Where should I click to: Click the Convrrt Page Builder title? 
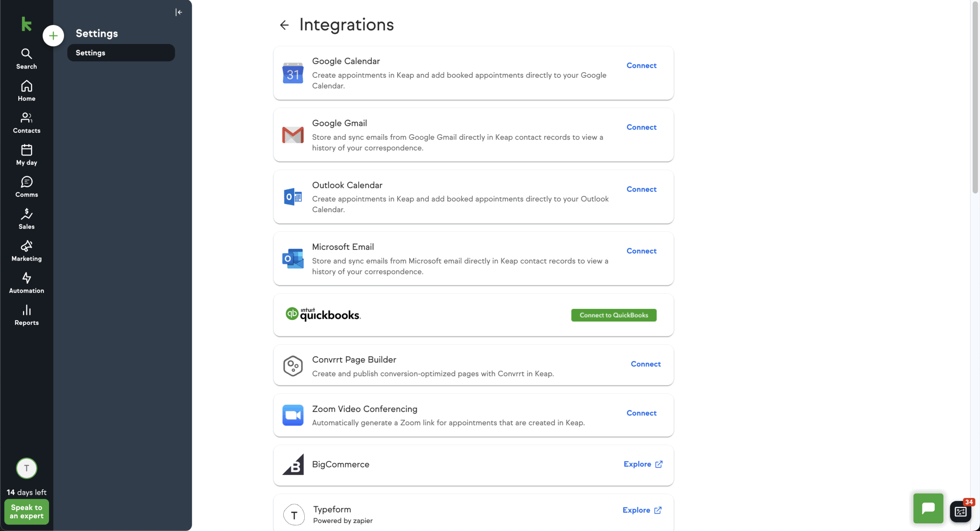click(354, 359)
